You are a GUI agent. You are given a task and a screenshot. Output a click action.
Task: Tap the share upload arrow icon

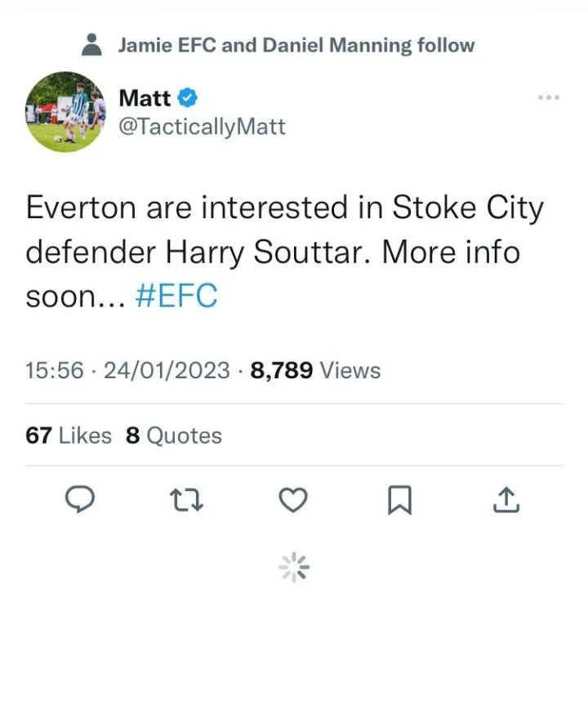pos(506,499)
